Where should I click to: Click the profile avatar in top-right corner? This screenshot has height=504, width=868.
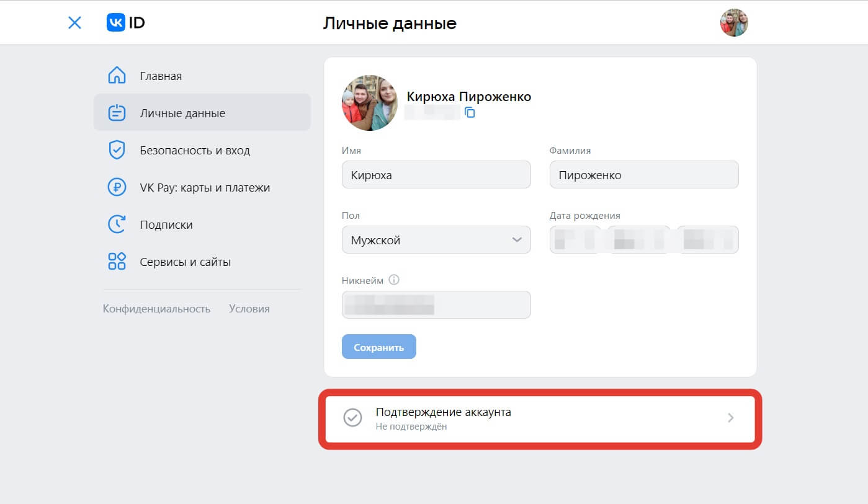733,22
